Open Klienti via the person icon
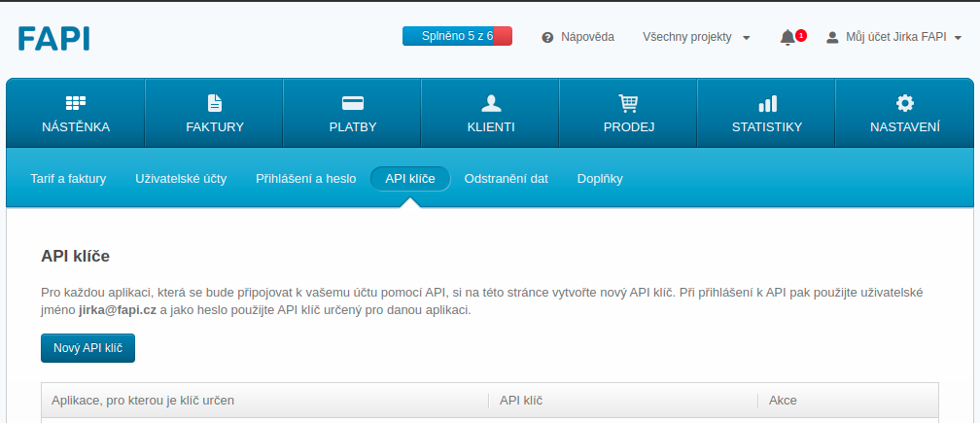This screenshot has height=423, width=980. pyautogui.click(x=491, y=103)
